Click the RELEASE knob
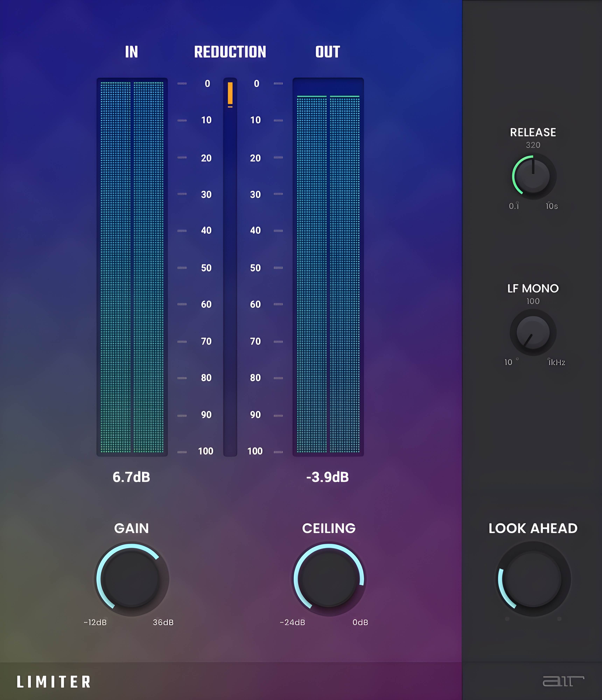 pos(533,176)
